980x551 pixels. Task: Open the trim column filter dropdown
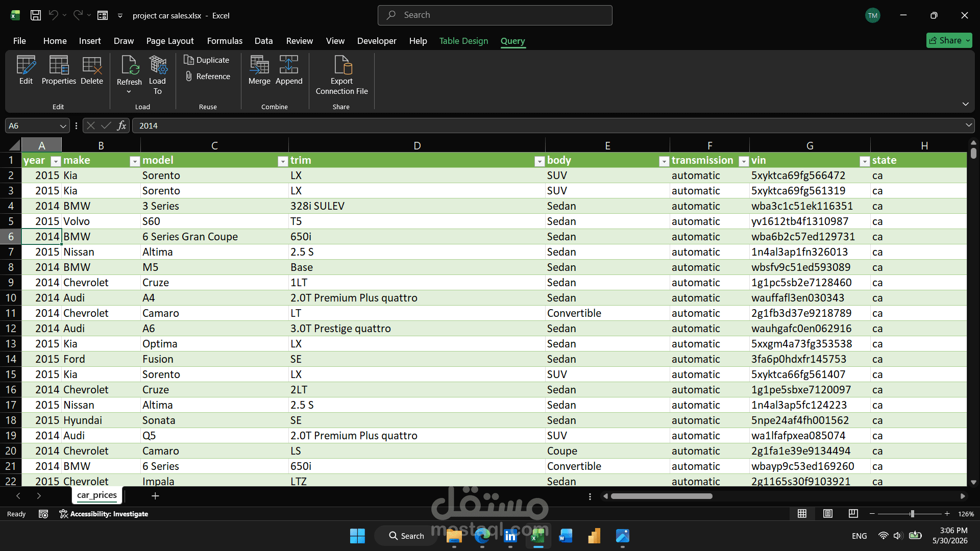coord(540,161)
